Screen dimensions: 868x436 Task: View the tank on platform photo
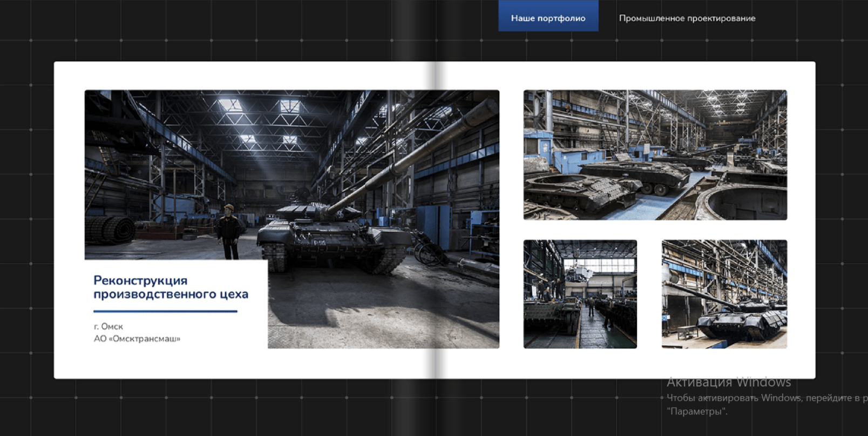tap(724, 294)
